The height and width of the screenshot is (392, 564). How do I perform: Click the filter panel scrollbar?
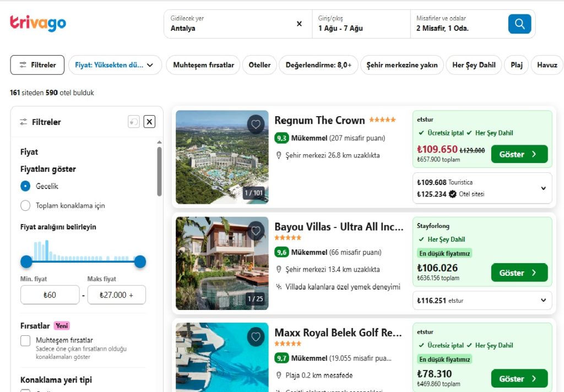(159, 172)
